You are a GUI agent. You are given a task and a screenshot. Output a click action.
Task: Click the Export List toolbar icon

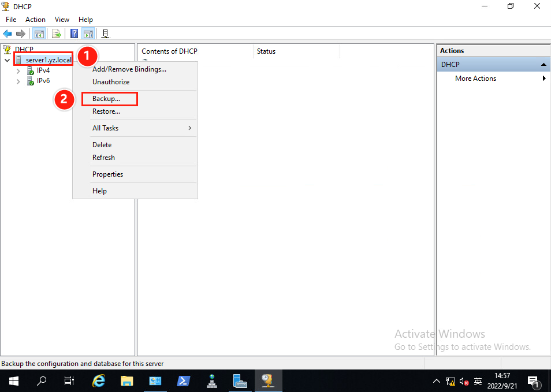pyautogui.click(x=57, y=33)
